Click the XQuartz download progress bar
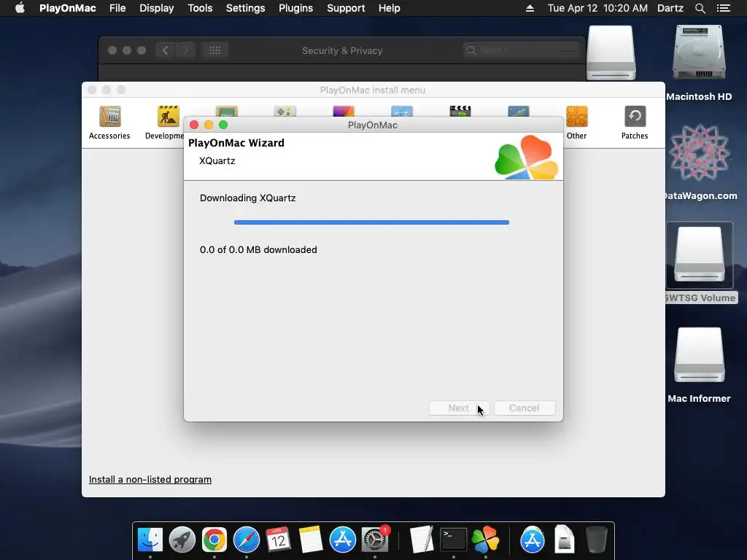Image resolution: width=747 pixels, height=560 pixels. point(371,222)
